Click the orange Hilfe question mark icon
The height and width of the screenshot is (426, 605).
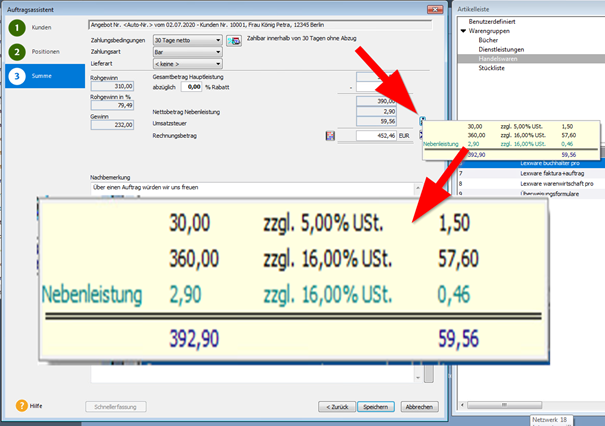pyautogui.click(x=20, y=406)
